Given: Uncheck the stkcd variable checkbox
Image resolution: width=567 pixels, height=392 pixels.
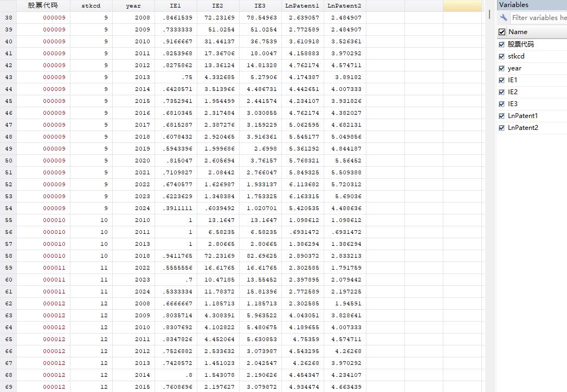Looking at the screenshot, I should (x=501, y=56).
